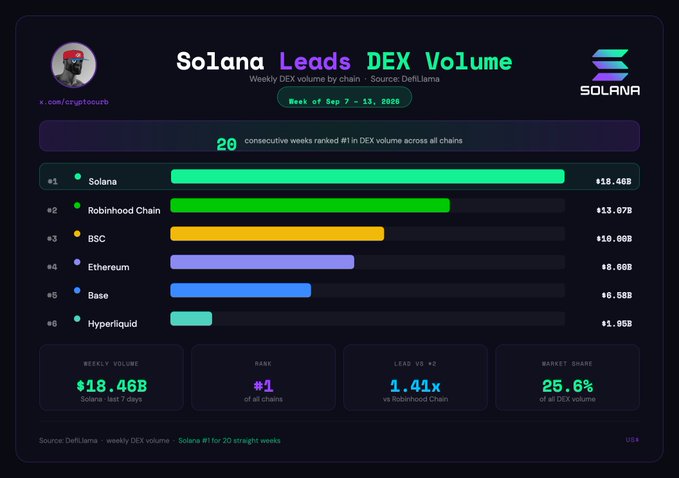Click the #1 rank label beside Solana

point(52,181)
